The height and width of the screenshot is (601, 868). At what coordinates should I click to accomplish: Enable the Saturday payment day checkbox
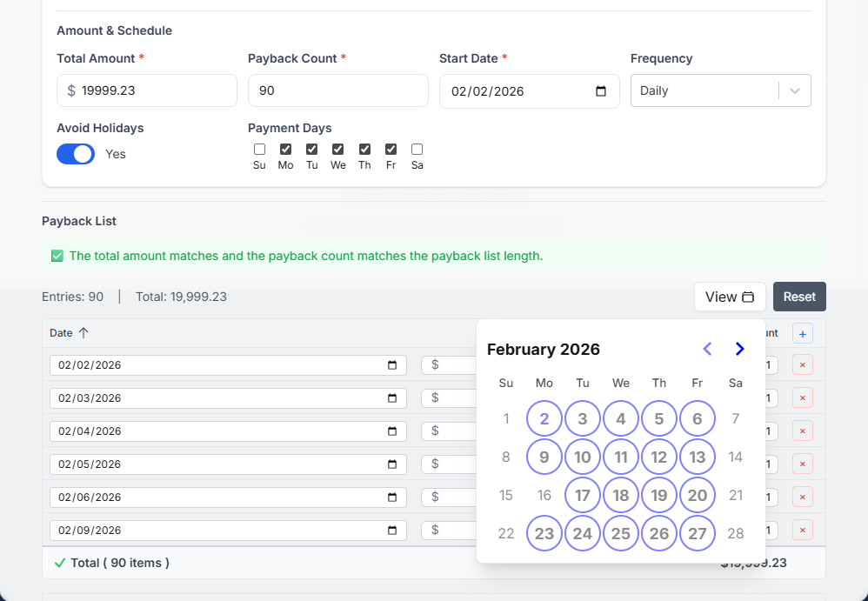(417, 150)
